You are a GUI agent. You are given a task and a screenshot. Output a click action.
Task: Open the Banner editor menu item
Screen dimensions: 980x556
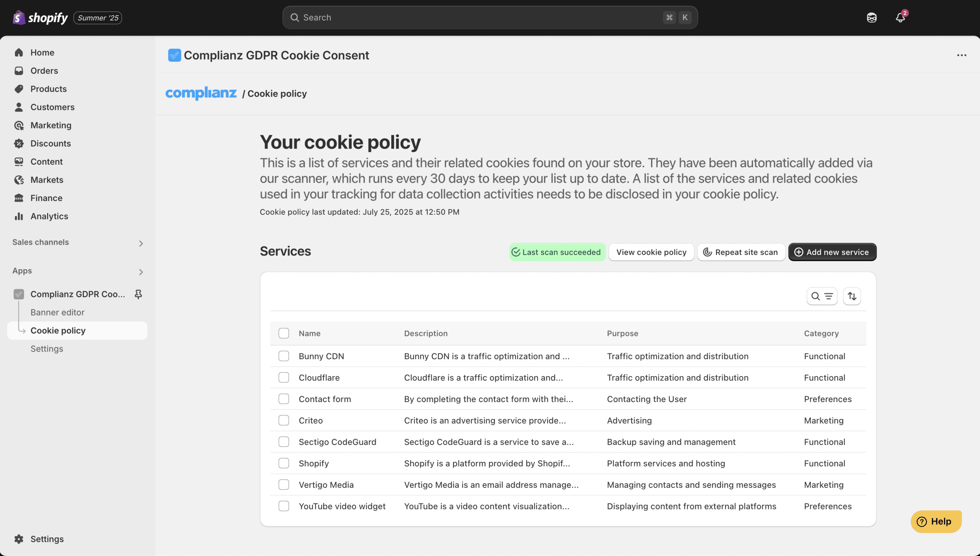tap(57, 312)
